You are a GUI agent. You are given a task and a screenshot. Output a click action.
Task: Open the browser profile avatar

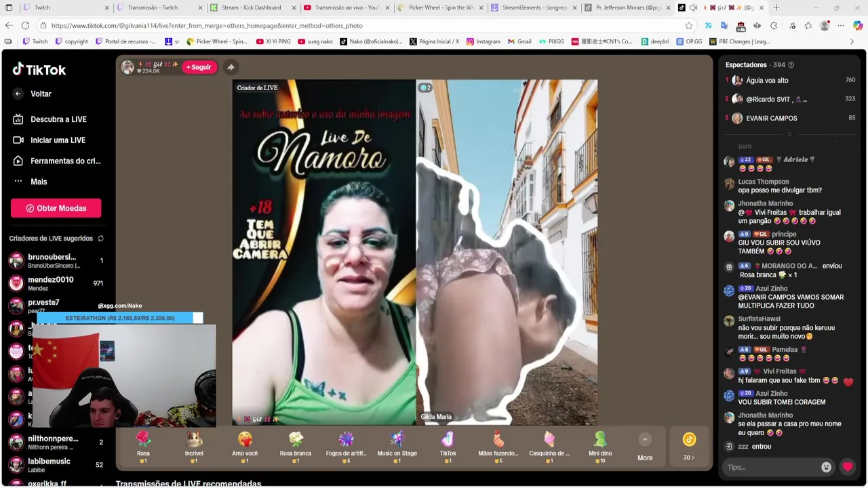(825, 25)
